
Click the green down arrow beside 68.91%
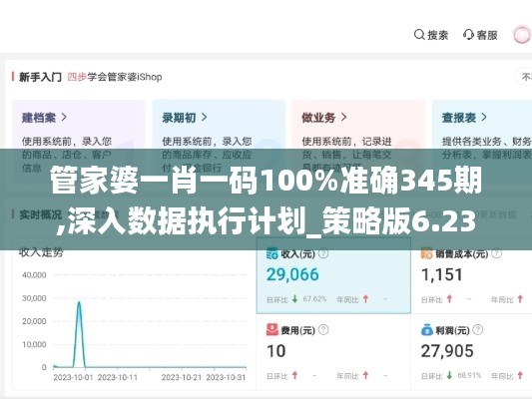(449, 375)
